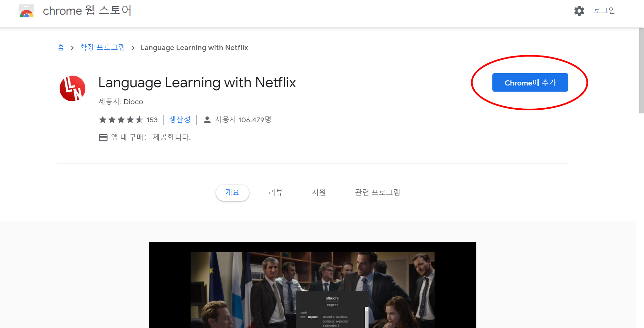Click the '앱 내 구매를 제공합니다.' text
This screenshot has height=328, width=644.
click(151, 137)
